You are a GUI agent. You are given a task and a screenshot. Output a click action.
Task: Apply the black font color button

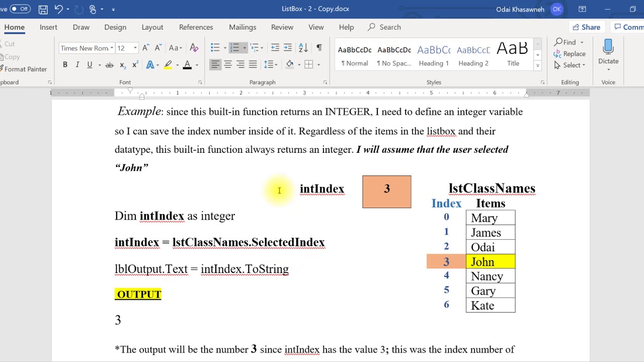187,65
